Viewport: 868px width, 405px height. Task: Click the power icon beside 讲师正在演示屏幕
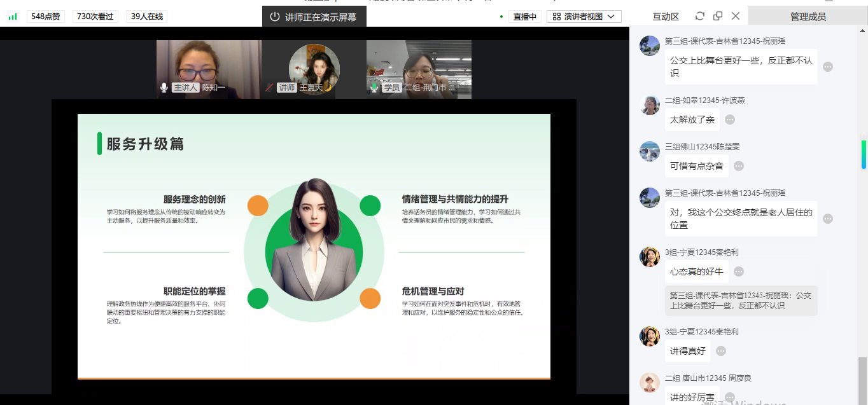tap(275, 17)
